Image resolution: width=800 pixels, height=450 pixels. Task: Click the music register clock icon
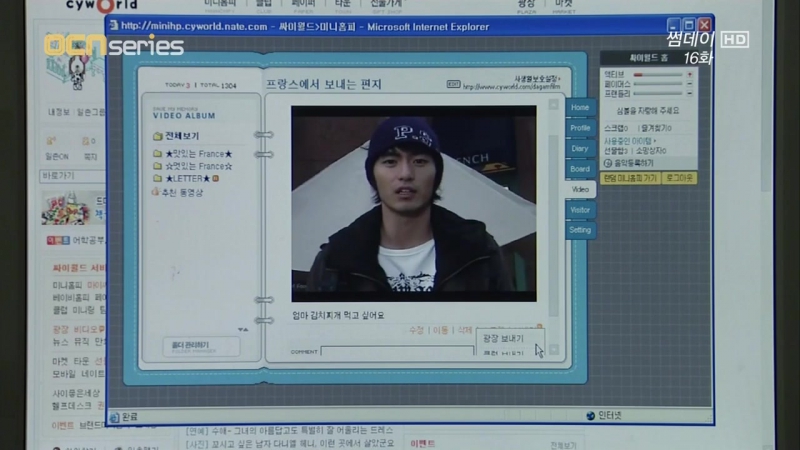point(607,162)
